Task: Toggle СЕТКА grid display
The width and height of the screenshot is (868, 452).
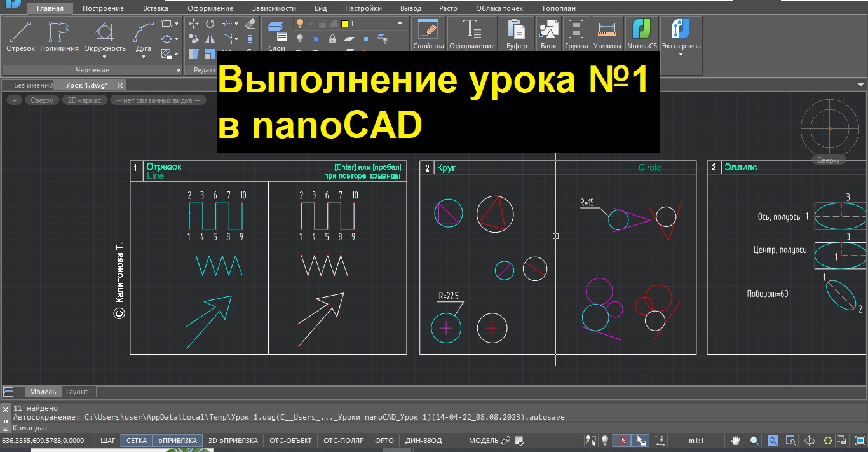Action: pos(137,441)
